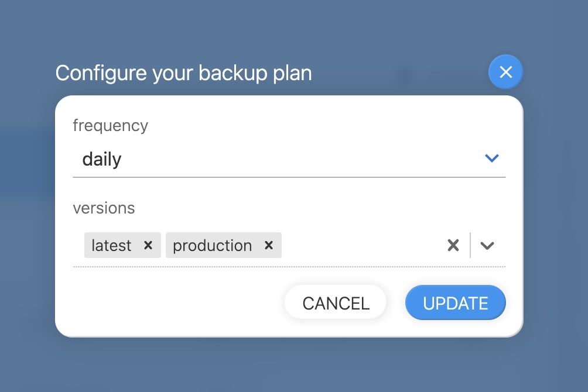588x392 pixels.
Task: Click blank dialog area left of CANCEL
Action: tap(176, 303)
